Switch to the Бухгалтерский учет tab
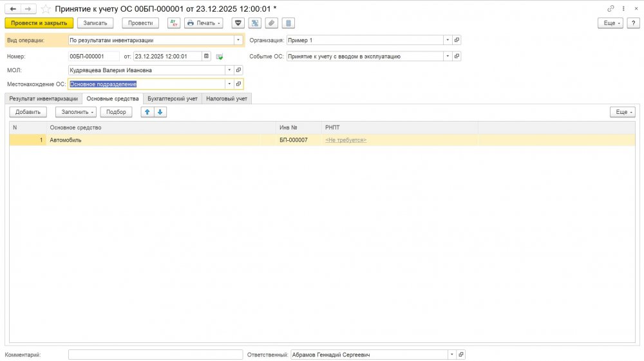The image size is (644, 361). coord(172,98)
